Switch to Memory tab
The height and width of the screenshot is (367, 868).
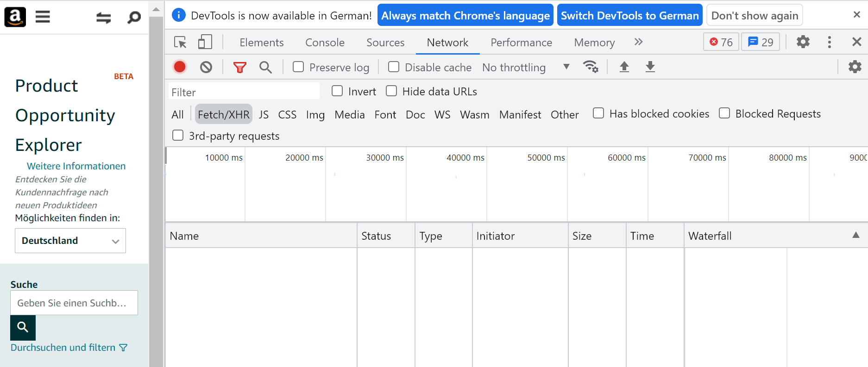(x=594, y=43)
